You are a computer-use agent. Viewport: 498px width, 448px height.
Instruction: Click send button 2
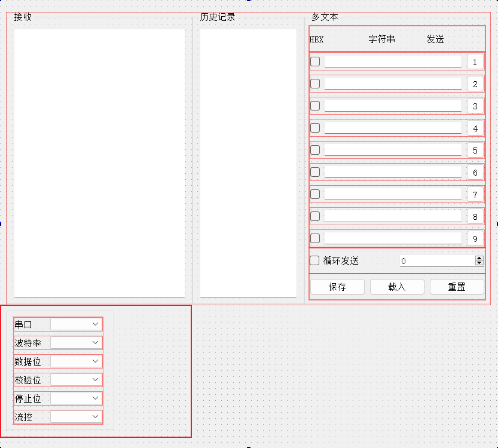pos(475,84)
